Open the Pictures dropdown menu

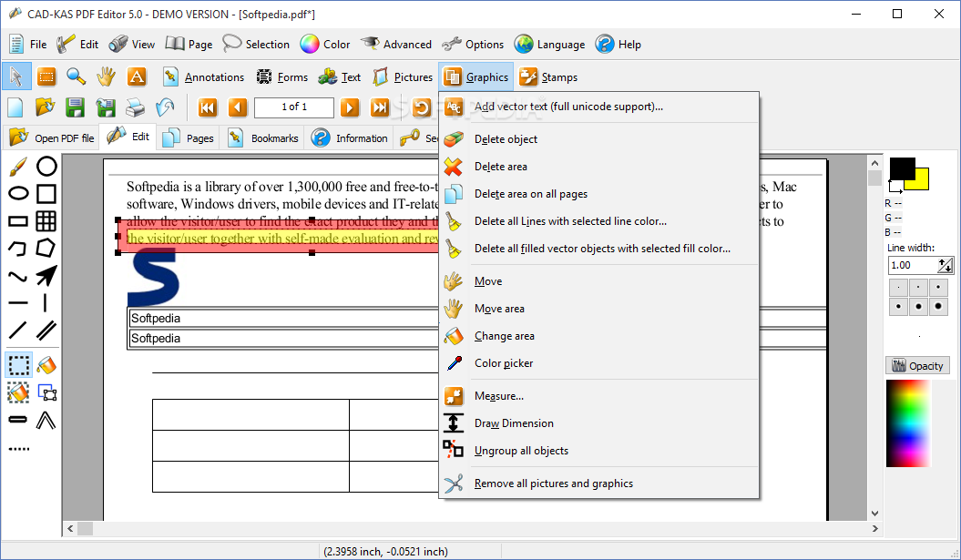(x=403, y=77)
